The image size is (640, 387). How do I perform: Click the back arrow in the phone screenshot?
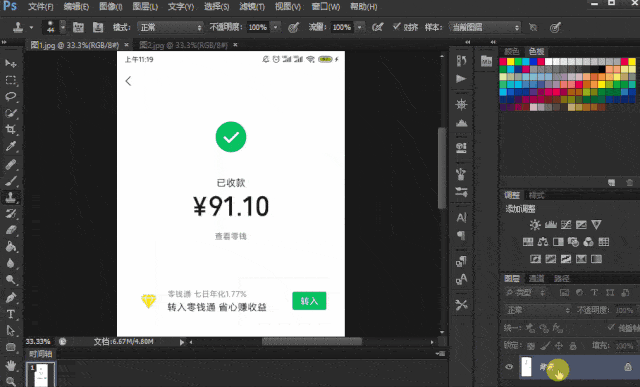[x=128, y=81]
